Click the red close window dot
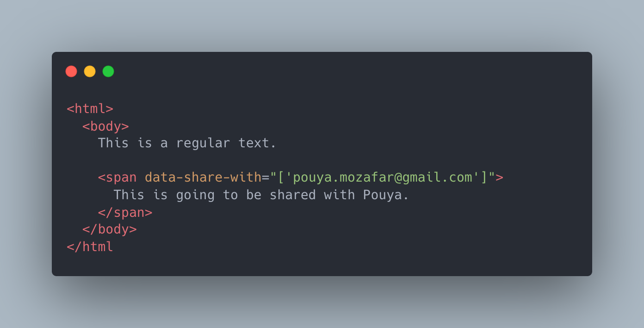Screen dimensions: 644x328 pyautogui.click(x=71, y=71)
